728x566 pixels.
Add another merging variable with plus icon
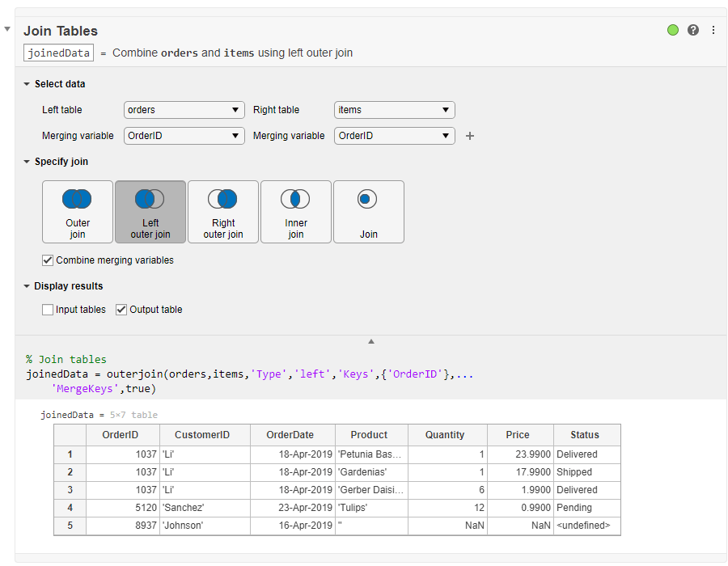point(470,136)
